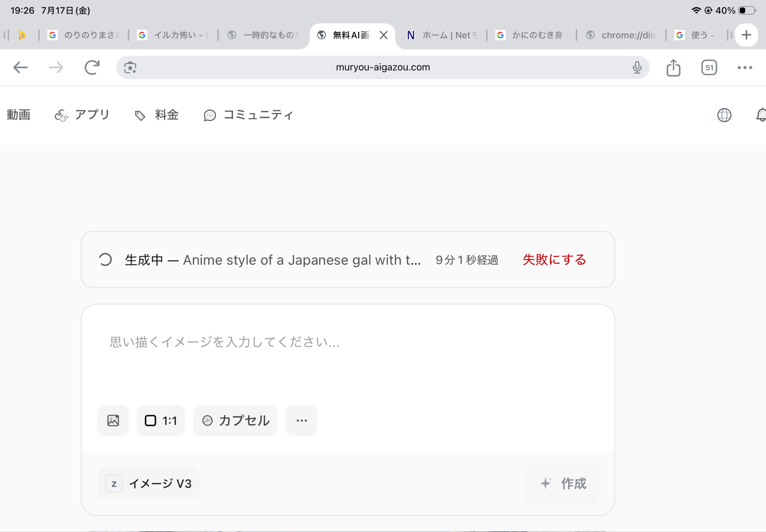Click the 9分1秒経過 elapsed time text

(467, 260)
